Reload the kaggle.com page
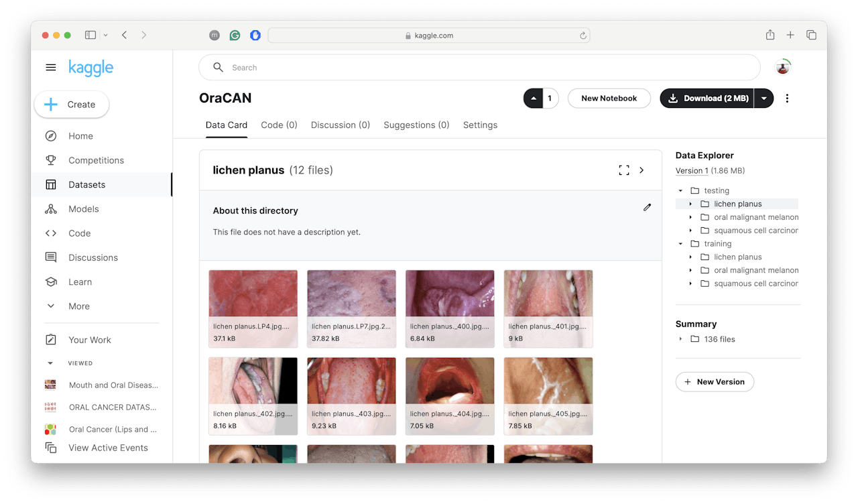The width and height of the screenshot is (858, 504). pos(583,36)
